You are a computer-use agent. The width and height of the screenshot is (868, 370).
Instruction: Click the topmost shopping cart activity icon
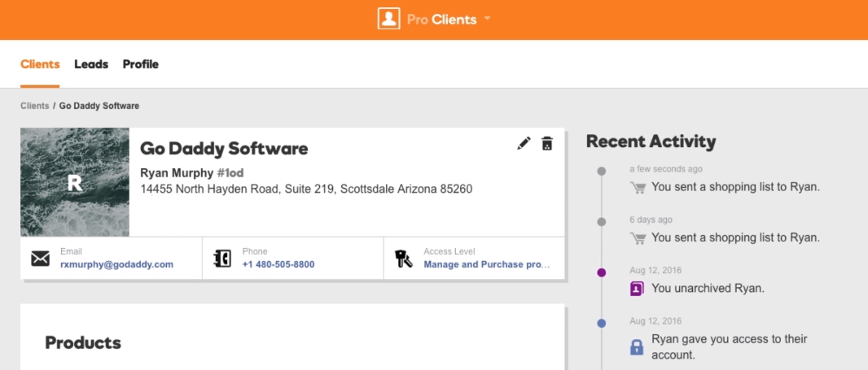637,187
